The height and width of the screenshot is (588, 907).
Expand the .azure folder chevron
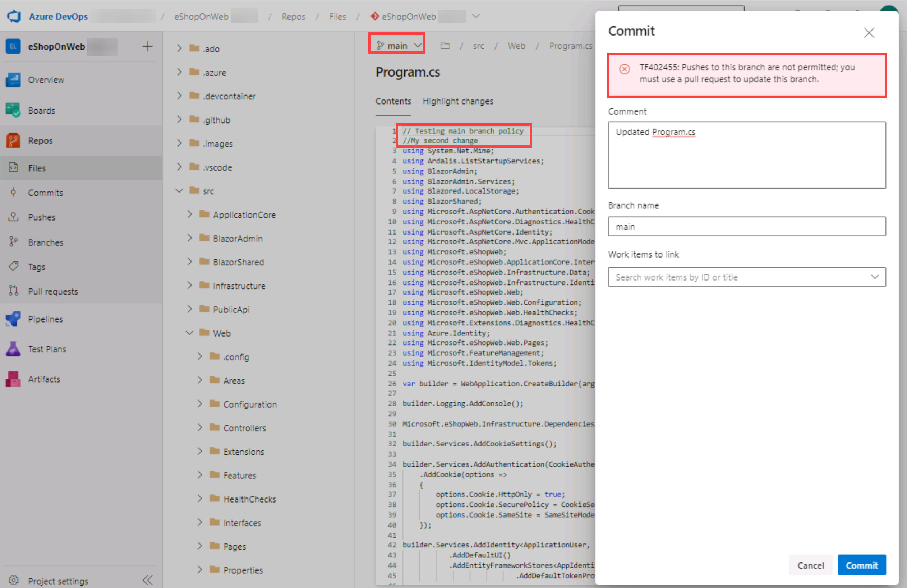pos(179,72)
